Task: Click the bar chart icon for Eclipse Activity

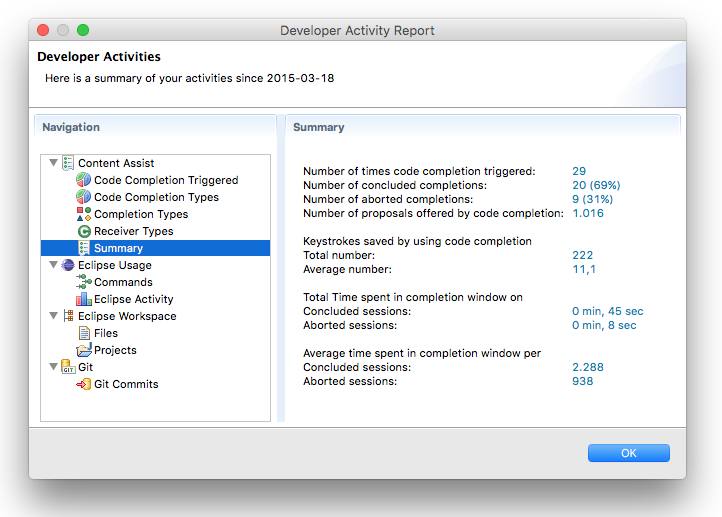Action: (84, 299)
